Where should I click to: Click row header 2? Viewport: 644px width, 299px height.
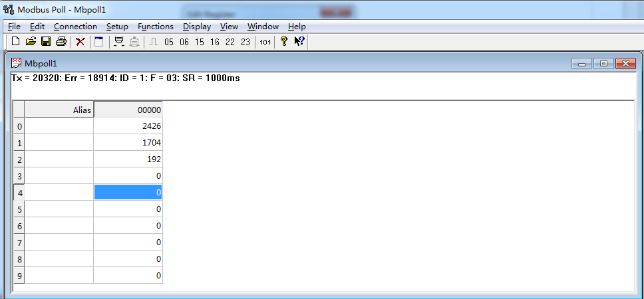[x=19, y=159]
